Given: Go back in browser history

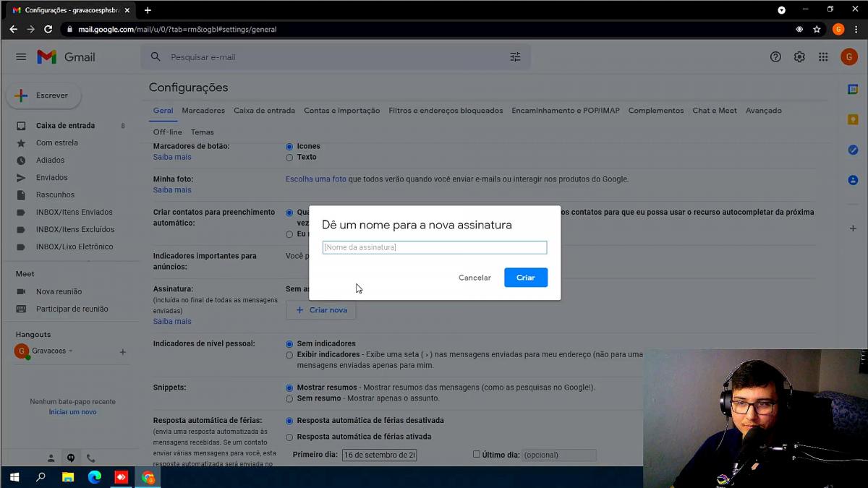Looking at the screenshot, I should [x=13, y=30].
